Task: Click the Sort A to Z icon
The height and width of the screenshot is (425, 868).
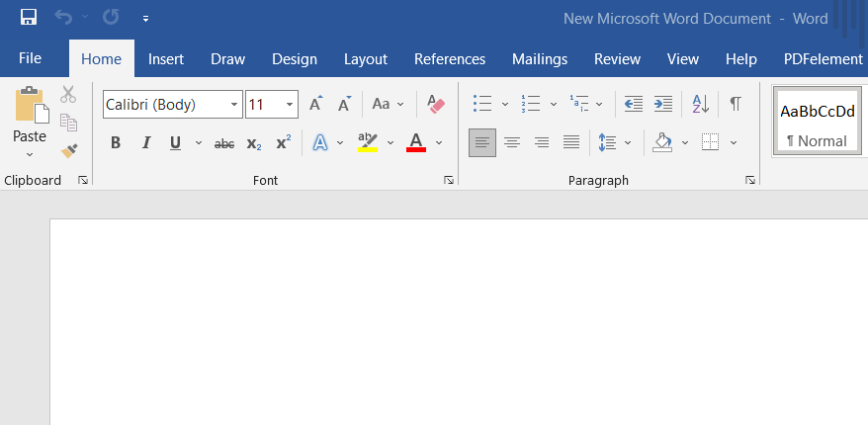Action: (x=700, y=104)
